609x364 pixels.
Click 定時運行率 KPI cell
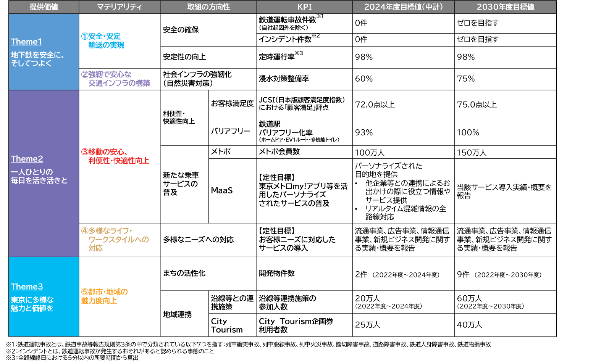coord(304,57)
